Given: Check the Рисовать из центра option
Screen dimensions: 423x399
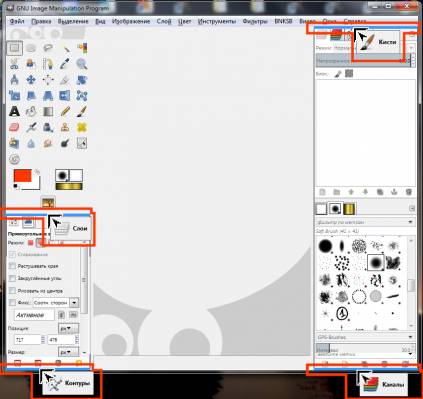Looking at the screenshot, I should point(12,291).
